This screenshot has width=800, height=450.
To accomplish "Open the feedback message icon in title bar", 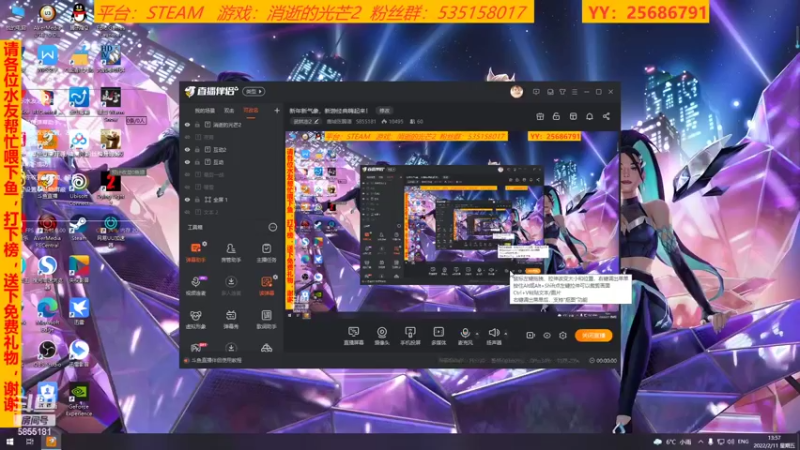I will point(536,92).
